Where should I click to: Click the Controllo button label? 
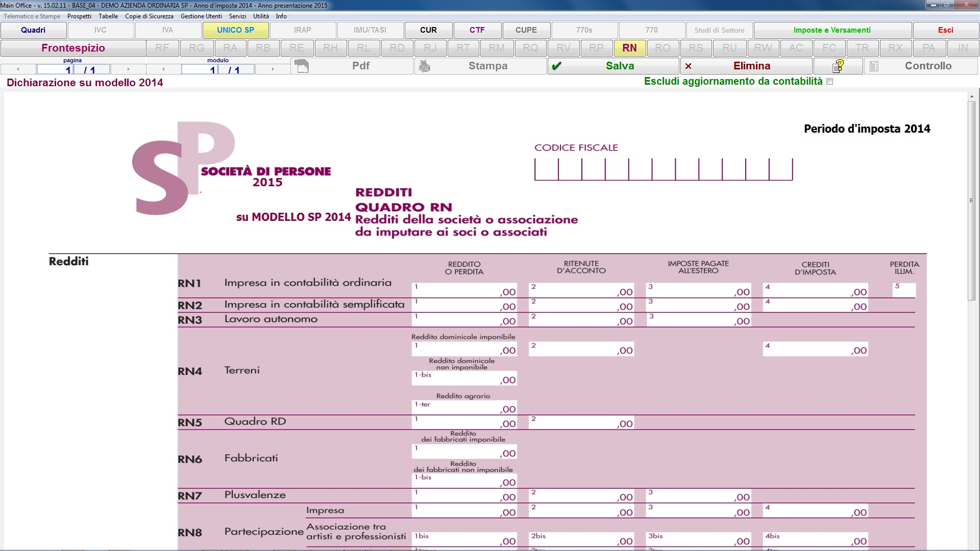[928, 66]
